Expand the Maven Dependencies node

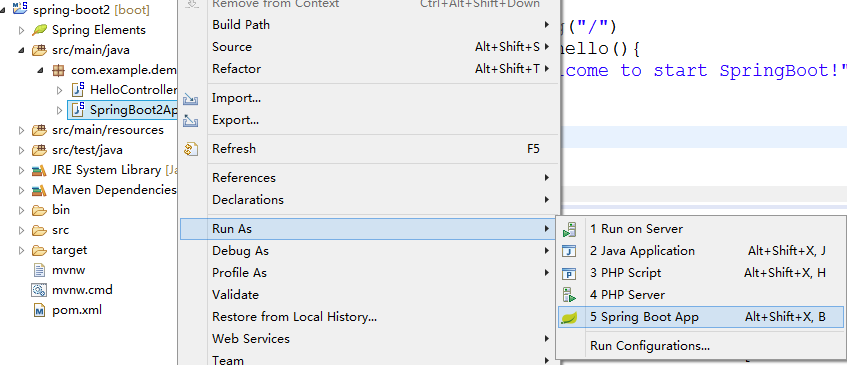(22, 191)
